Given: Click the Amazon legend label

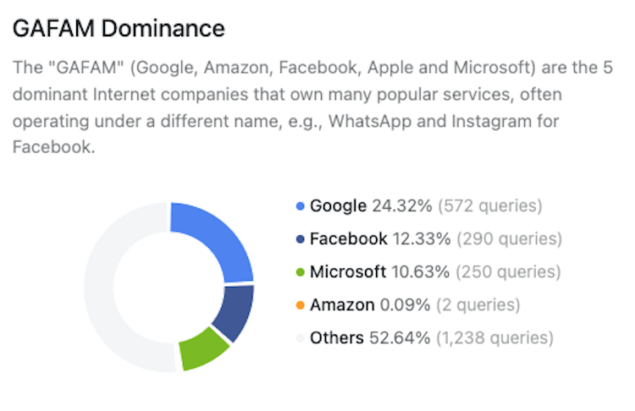Looking at the screenshot, I should 342,305.
